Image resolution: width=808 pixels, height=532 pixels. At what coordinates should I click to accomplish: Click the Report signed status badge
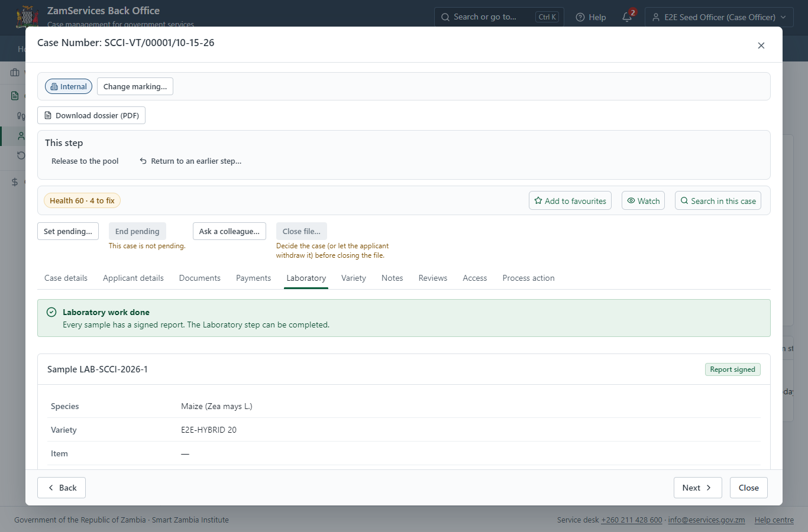(x=732, y=369)
